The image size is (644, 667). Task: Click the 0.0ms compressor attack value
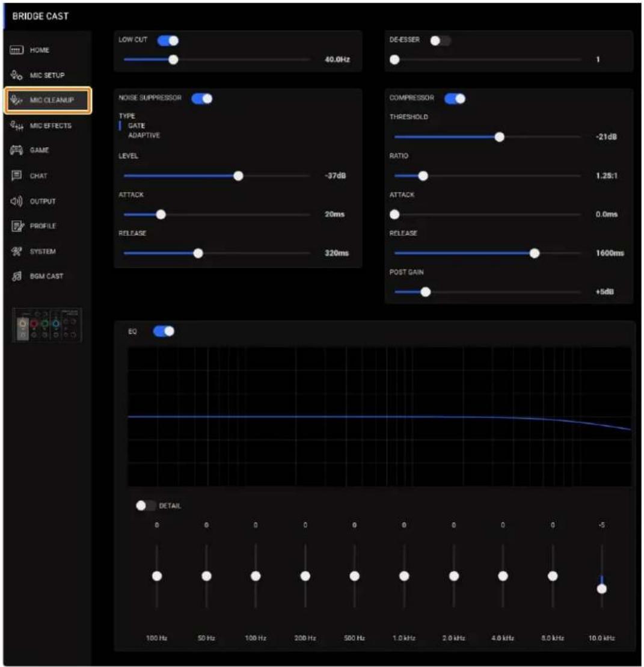click(607, 214)
